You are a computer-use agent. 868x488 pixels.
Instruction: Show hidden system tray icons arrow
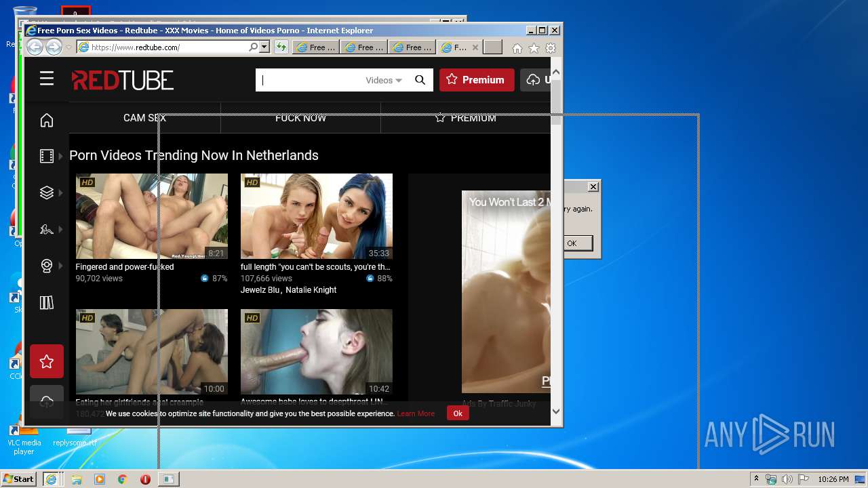coord(756,479)
